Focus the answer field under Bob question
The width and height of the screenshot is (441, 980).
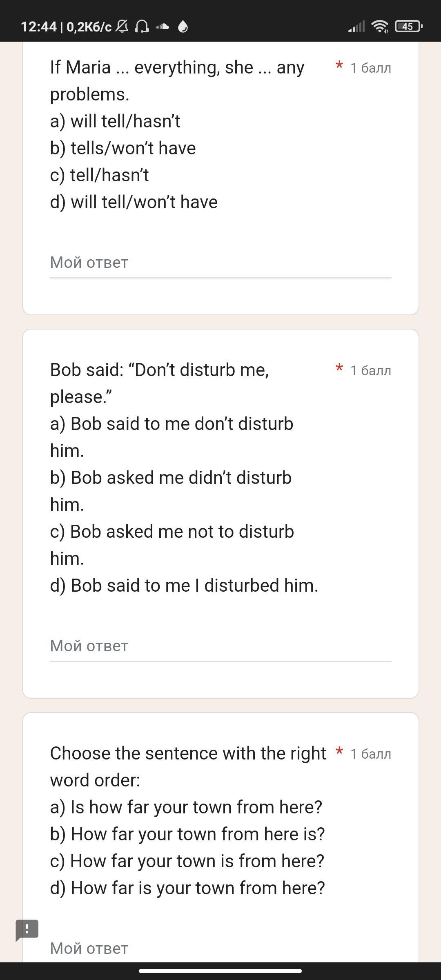coord(220,646)
